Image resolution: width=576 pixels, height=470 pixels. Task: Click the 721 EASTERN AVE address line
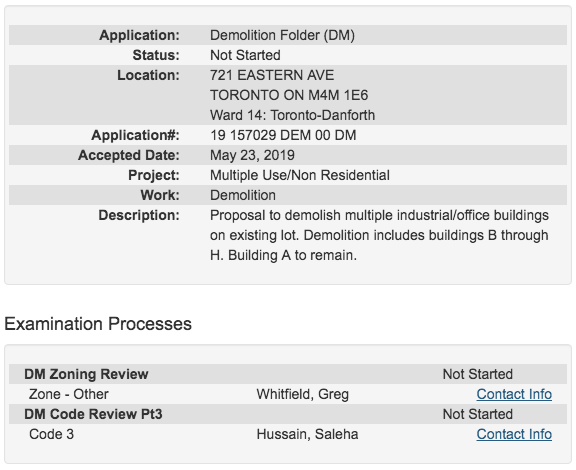[272, 75]
